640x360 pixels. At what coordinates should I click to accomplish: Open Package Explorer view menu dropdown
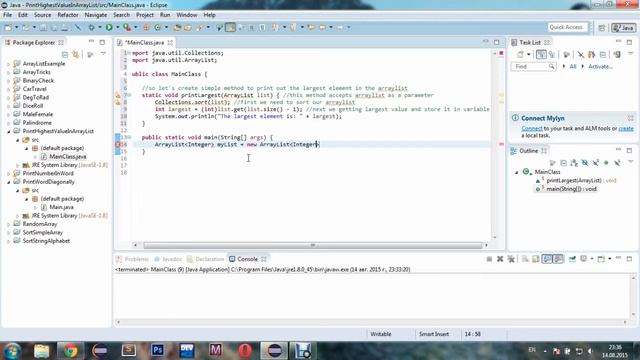pyautogui.click(x=103, y=54)
